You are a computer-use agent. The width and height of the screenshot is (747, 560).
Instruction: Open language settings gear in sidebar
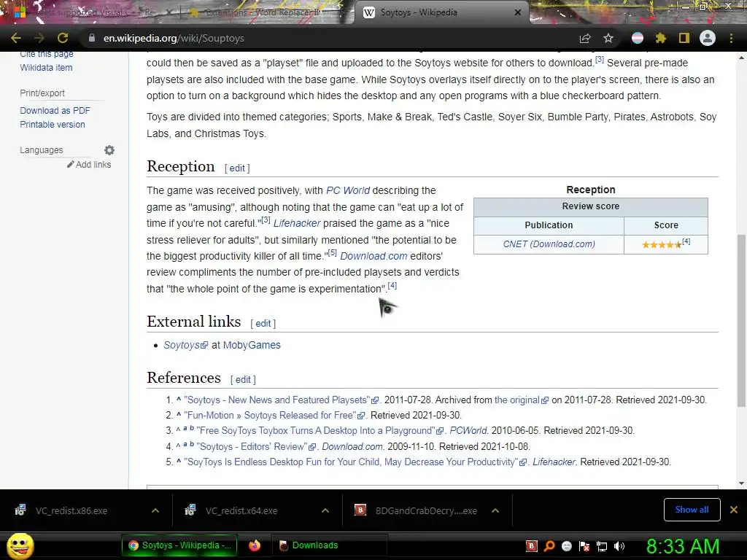pos(109,150)
